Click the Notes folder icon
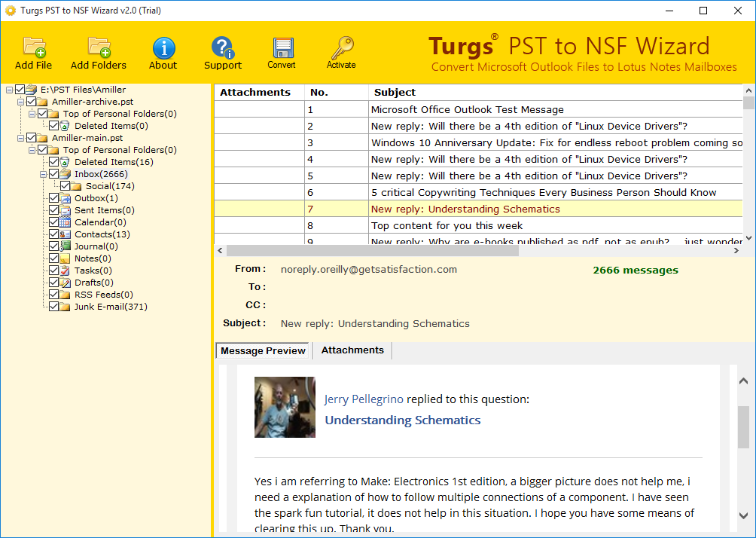This screenshot has width=756, height=538. click(x=65, y=258)
